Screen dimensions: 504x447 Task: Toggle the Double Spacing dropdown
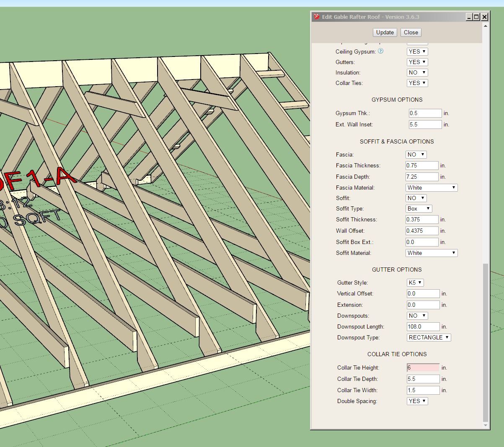point(417,401)
